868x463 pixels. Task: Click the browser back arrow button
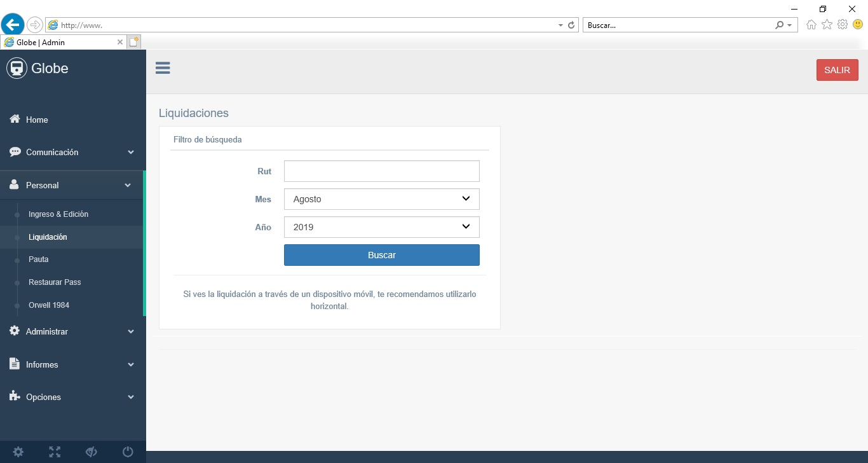(13, 25)
